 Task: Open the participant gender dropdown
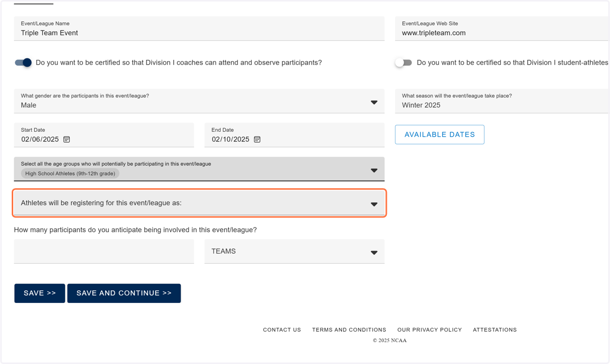pyautogui.click(x=199, y=101)
